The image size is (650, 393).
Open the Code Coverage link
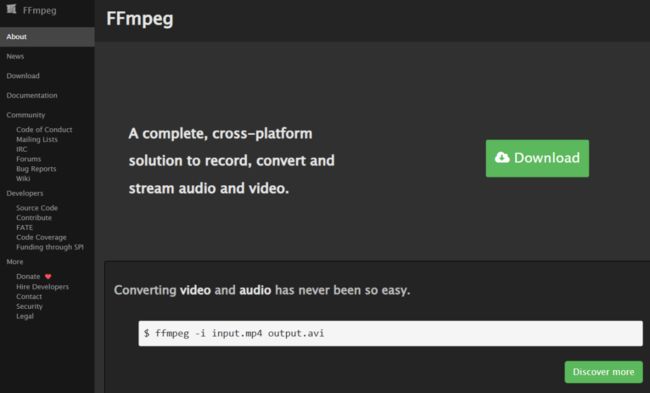pyautogui.click(x=41, y=237)
